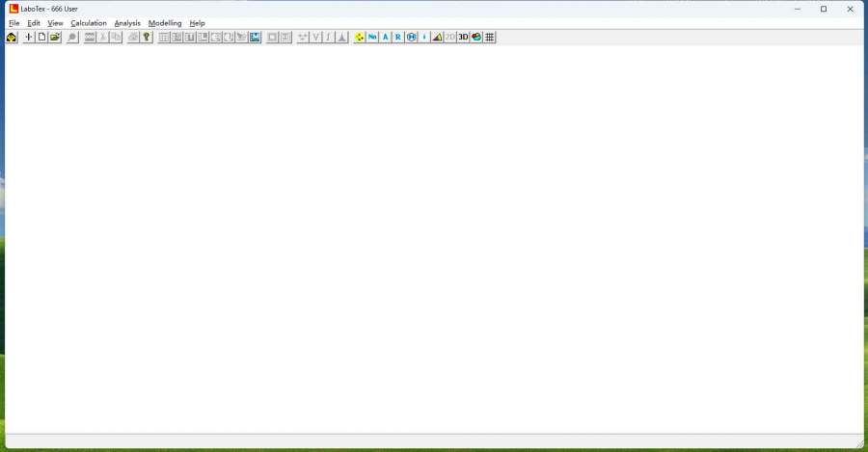Open the Calculation menu
Viewport: 868px width, 452px height.
89,23
